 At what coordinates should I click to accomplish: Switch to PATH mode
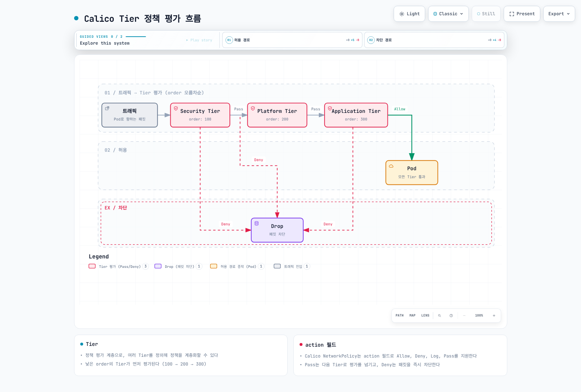click(399, 315)
